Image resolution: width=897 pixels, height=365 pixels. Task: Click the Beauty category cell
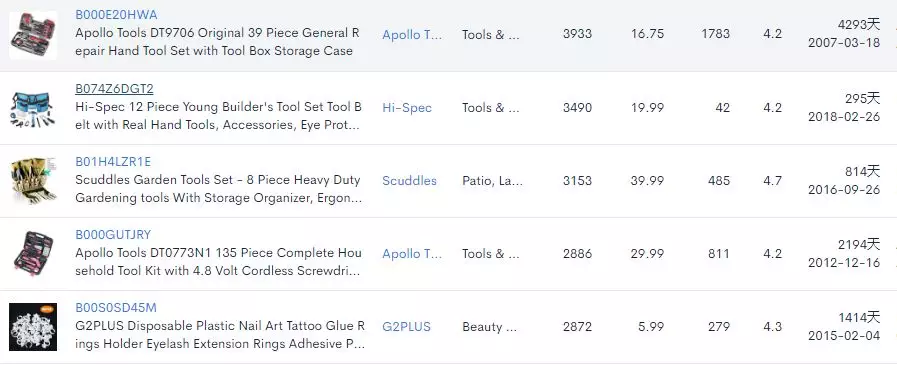coord(490,327)
